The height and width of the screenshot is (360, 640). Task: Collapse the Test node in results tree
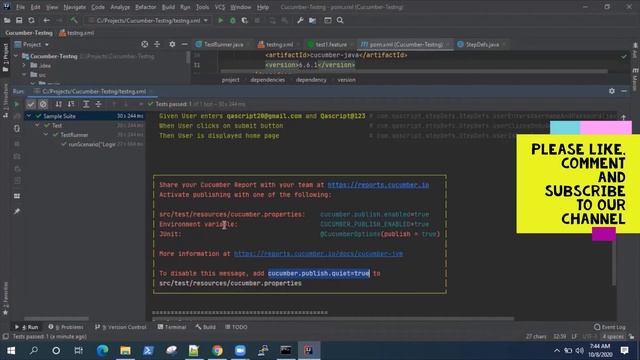pos(38,126)
